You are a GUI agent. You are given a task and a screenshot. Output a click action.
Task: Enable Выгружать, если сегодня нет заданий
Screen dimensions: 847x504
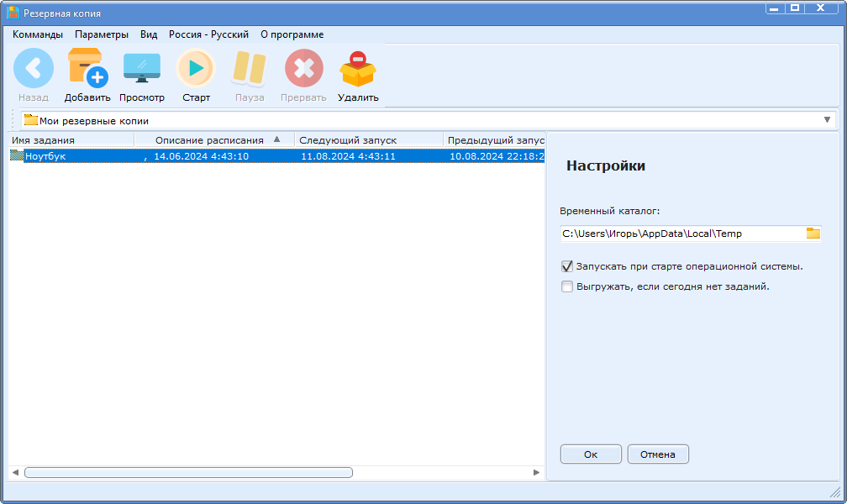pyautogui.click(x=567, y=286)
